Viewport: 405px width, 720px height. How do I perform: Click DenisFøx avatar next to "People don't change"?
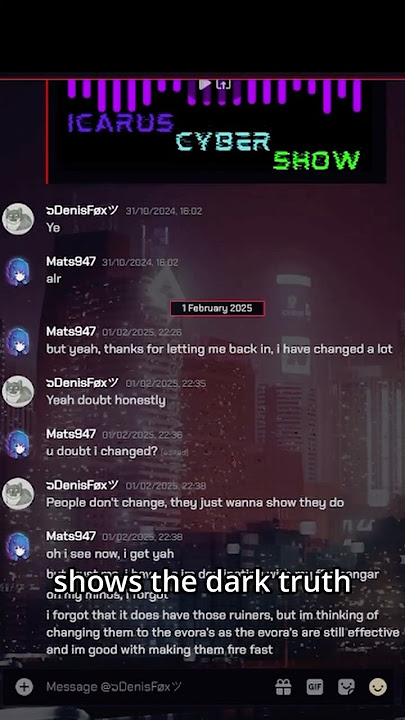click(18, 494)
